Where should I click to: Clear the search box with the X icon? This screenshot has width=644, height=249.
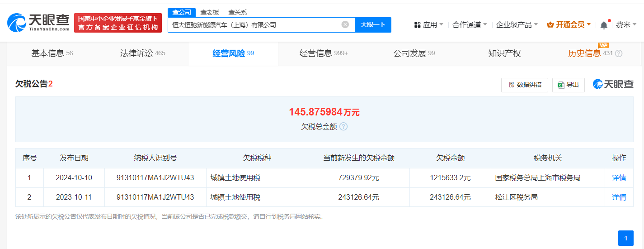pyautogui.click(x=345, y=24)
